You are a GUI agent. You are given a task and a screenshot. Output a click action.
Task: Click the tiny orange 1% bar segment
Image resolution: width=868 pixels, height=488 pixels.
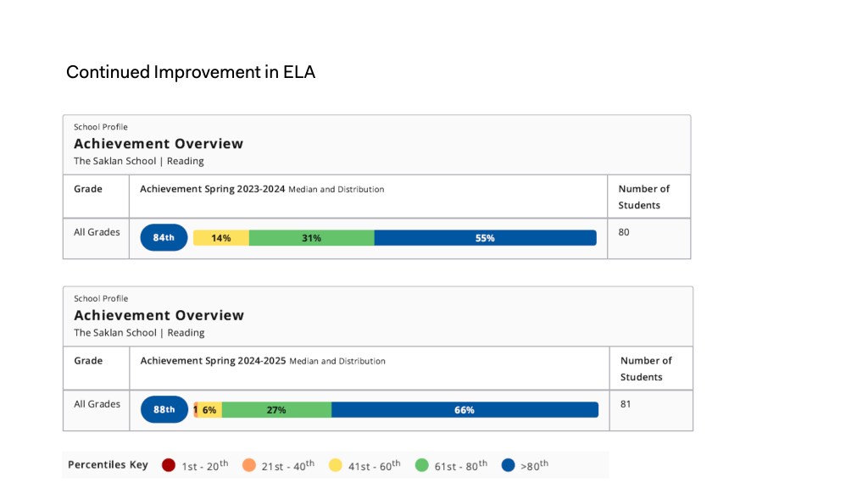tap(196, 410)
